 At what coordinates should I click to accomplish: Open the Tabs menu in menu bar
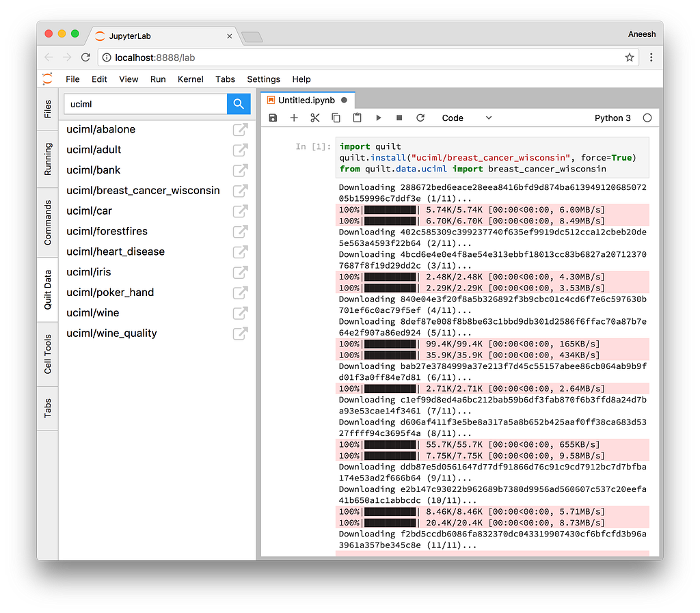click(225, 79)
